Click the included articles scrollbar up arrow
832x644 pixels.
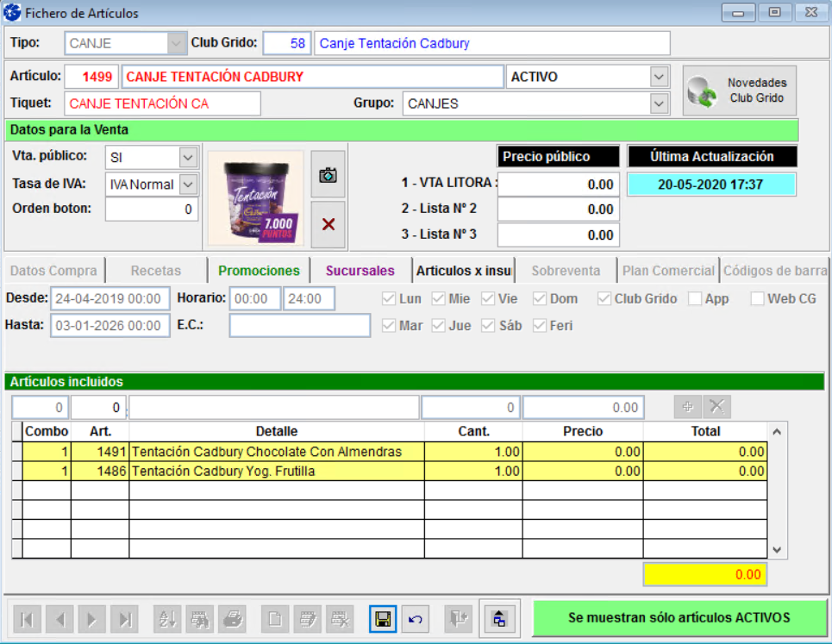coord(777,432)
